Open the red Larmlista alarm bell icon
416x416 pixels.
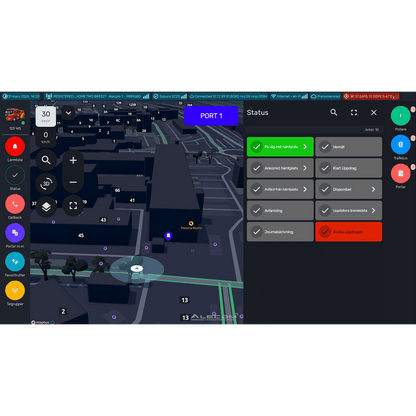point(15,146)
